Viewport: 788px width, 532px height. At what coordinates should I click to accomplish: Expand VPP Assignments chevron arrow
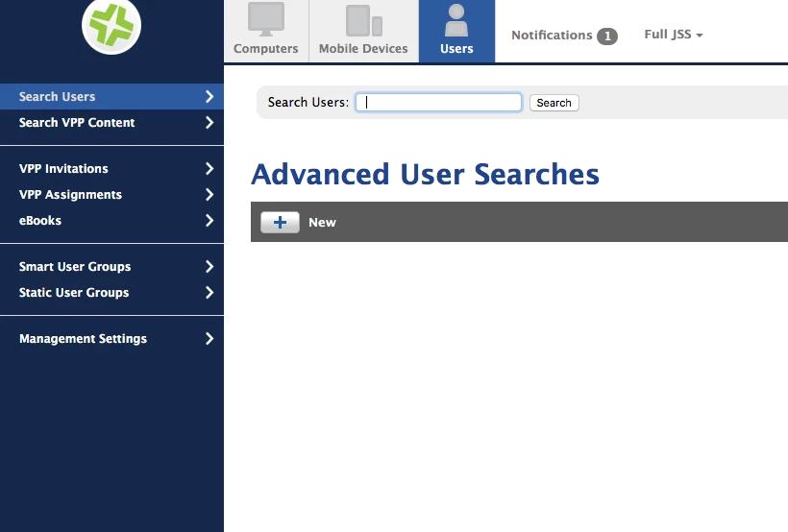pos(209,194)
